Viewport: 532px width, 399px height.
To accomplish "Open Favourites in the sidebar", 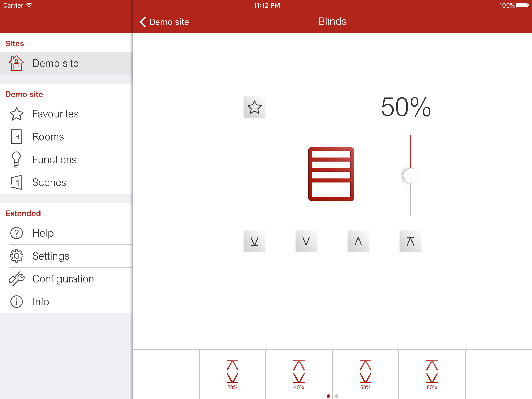I will pyautogui.click(x=55, y=114).
